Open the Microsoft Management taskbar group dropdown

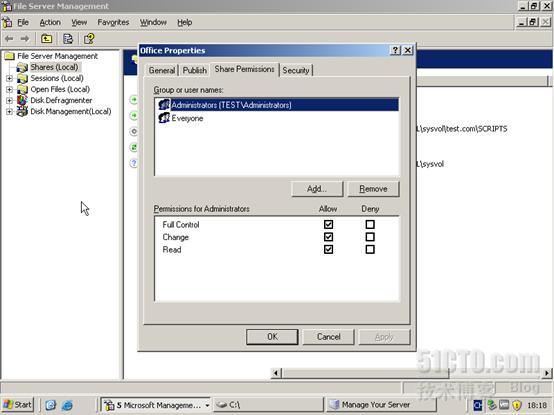click(x=207, y=405)
